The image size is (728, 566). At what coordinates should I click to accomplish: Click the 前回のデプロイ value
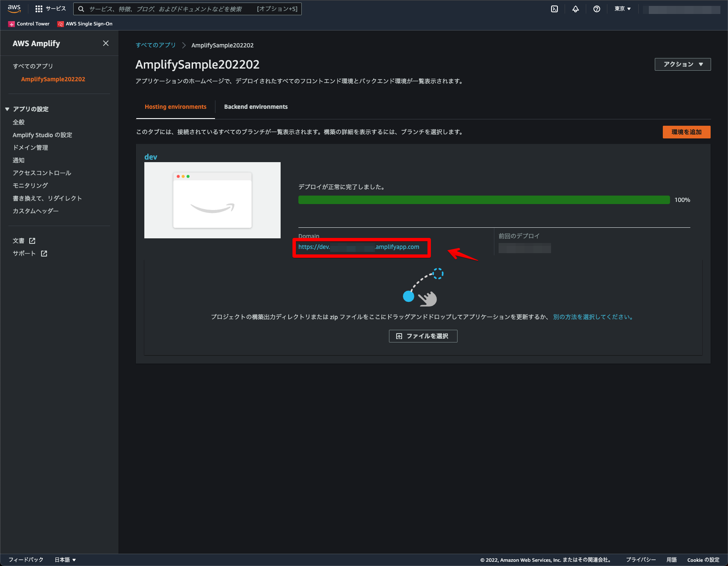click(x=525, y=248)
